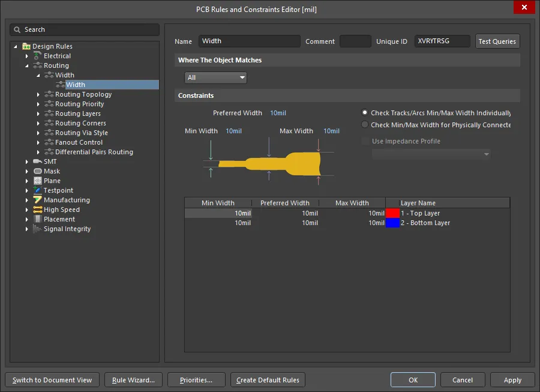The width and height of the screenshot is (540, 392).
Task: Expand the High Speed rules node
Action: coord(27,210)
